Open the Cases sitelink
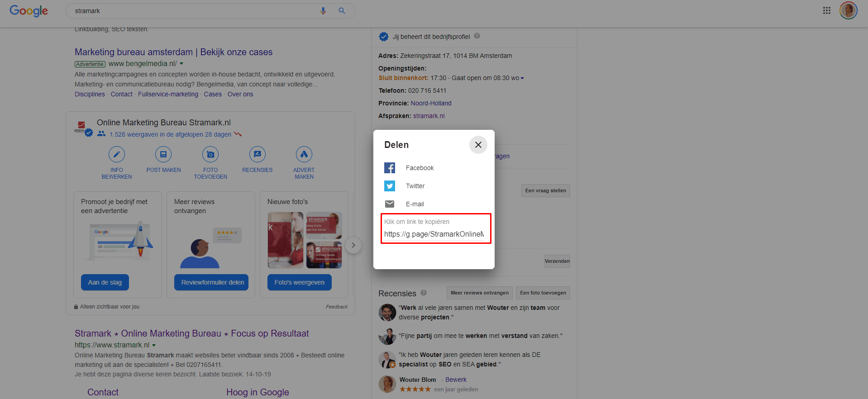The image size is (868, 399). click(x=213, y=94)
